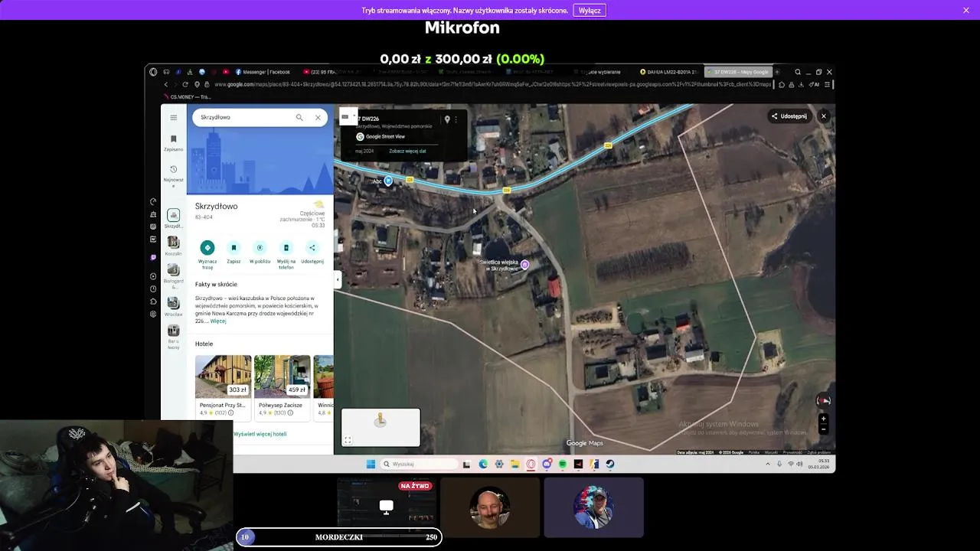Image resolution: width=980 pixels, height=551 pixels.
Task: Close the Street View imagery with X
Action: (x=824, y=116)
